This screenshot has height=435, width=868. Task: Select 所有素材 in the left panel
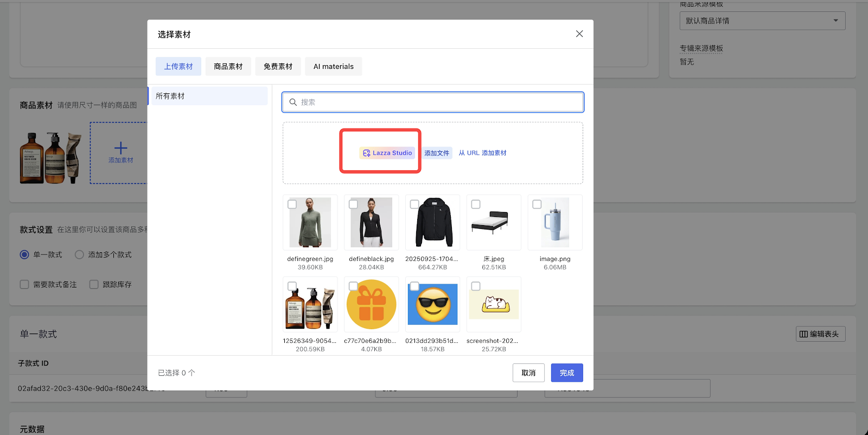[x=208, y=96]
